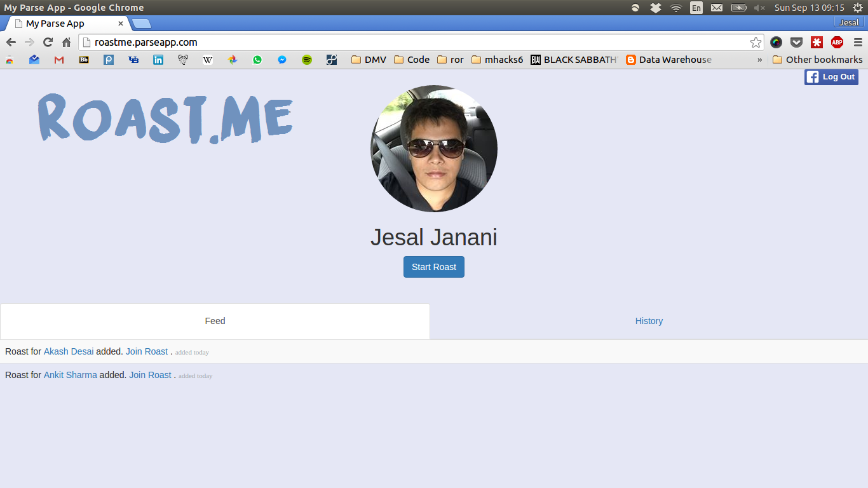868x488 pixels.
Task: Open the En keyboard language indicator
Action: (x=696, y=8)
